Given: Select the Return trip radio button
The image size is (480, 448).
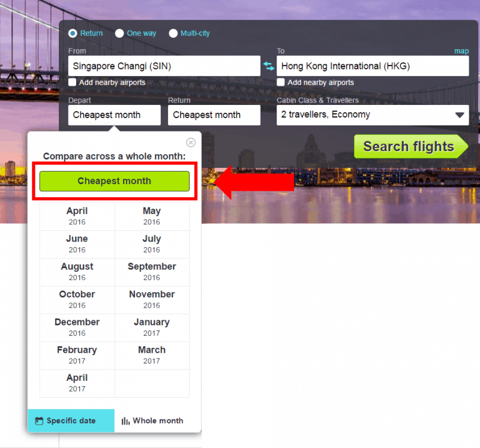Looking at the screenshot, I should pos(73,34).
